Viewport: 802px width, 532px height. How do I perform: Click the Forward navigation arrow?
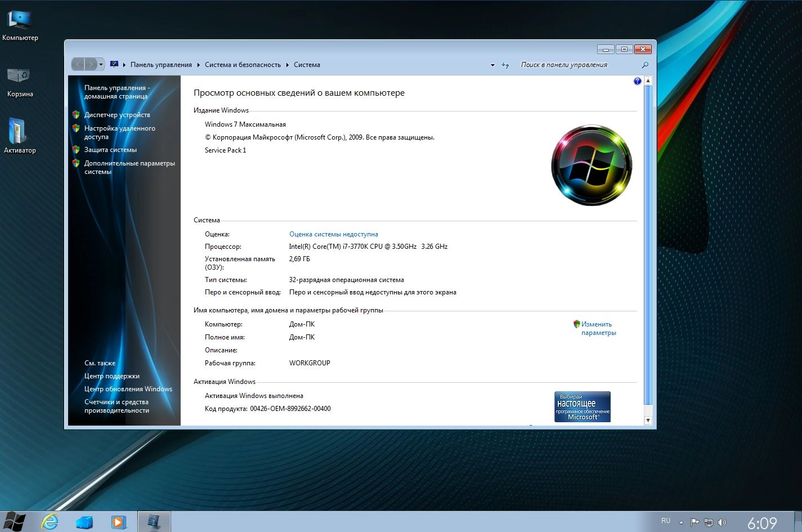tap(91, 65)
